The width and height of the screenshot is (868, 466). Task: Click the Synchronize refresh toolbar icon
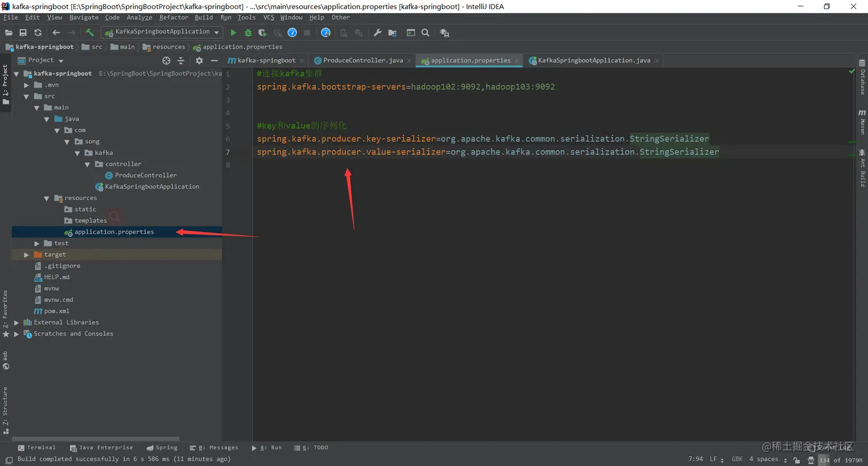coord(38,33)
